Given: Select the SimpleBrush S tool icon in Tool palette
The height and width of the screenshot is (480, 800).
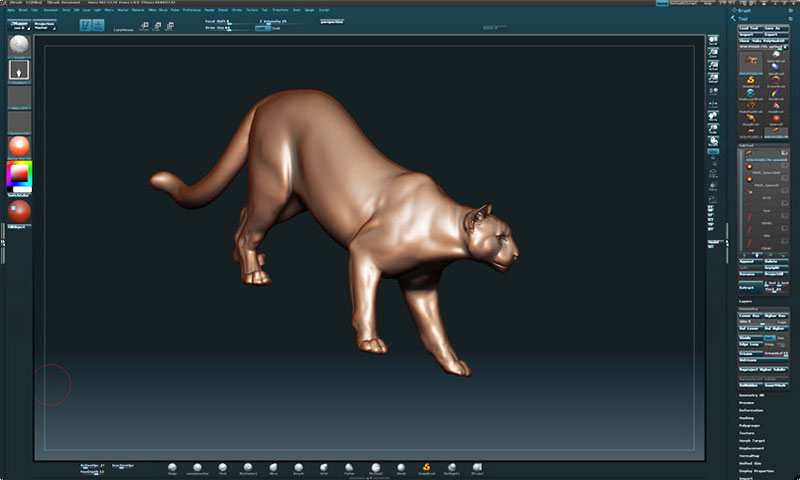Looking at the screenshot, I should [x=751, y=81].
